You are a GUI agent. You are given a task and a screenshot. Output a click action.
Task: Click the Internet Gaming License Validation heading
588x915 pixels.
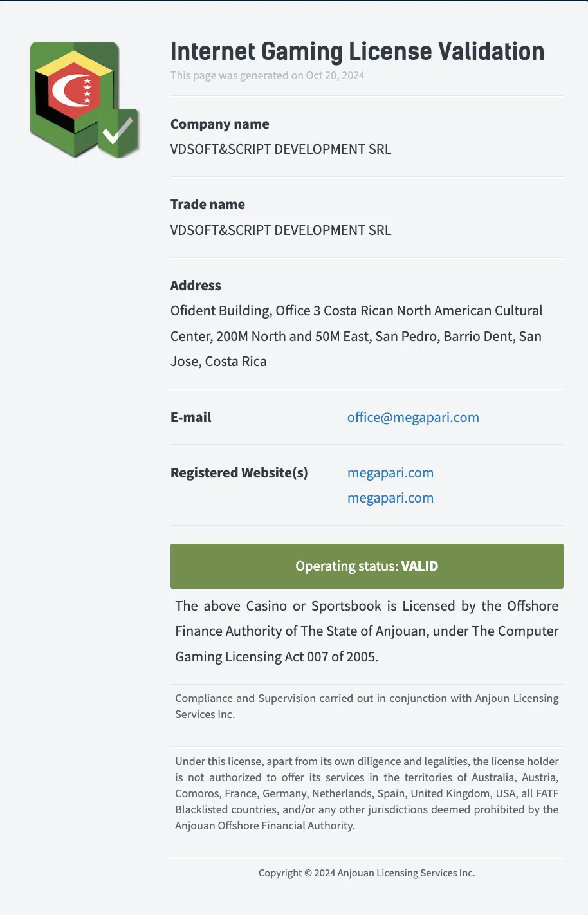357,51
